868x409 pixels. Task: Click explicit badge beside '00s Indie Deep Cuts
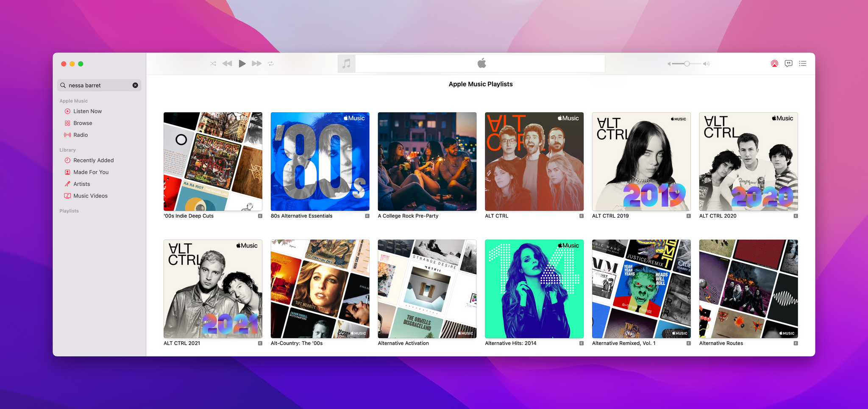(x=260, y=216)
